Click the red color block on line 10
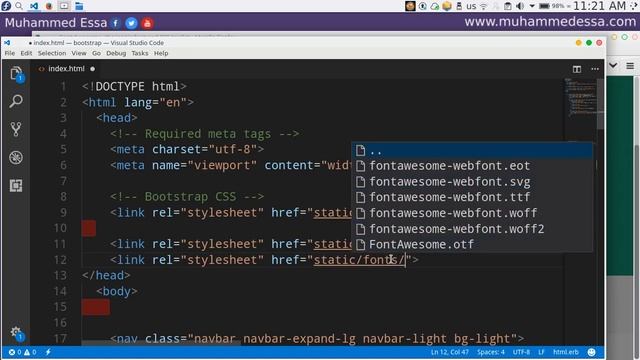The width and height of the screenshot is (640, 360). (89, 228)
